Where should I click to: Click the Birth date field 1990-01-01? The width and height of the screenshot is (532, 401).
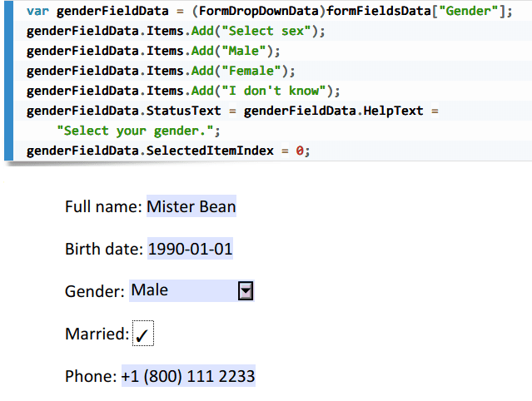pyautogui.click(x=190, y=249)
